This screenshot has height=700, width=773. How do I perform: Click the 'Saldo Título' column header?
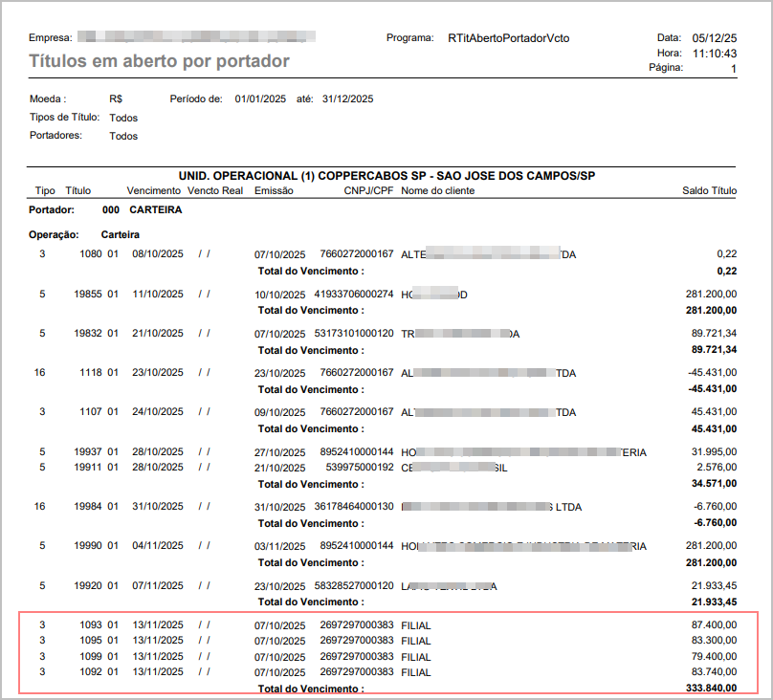point(709,190)
